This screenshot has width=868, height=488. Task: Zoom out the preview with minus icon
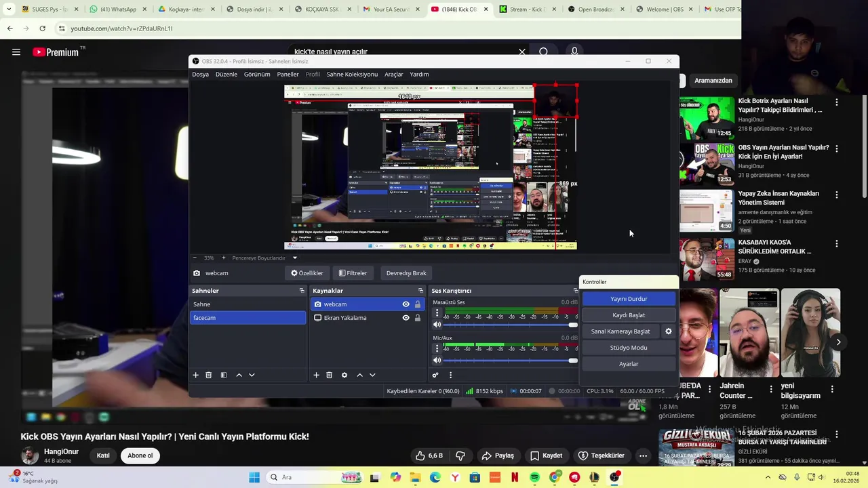[x=195, y=258]
